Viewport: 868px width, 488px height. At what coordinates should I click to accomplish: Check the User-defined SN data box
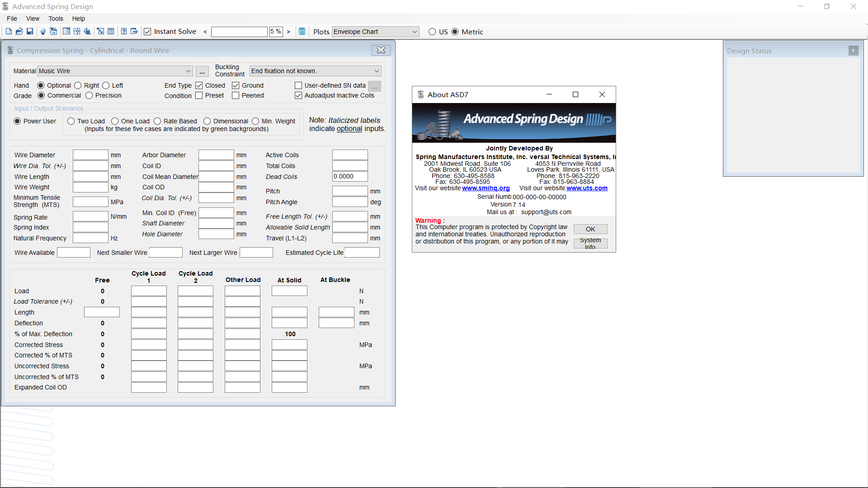(298, 85)
